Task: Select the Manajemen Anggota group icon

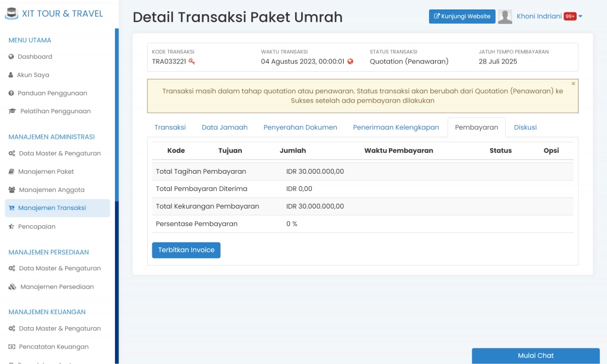Action: [11, 190]
